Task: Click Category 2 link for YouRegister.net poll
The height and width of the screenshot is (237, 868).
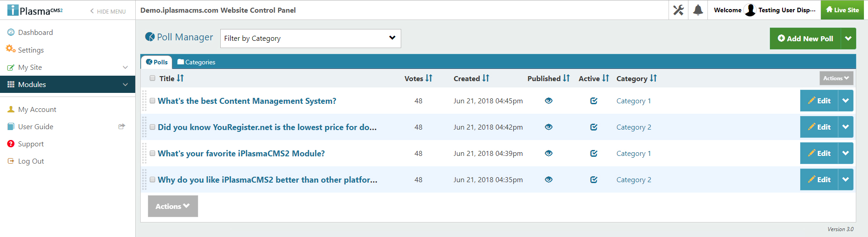Action: 634,127
